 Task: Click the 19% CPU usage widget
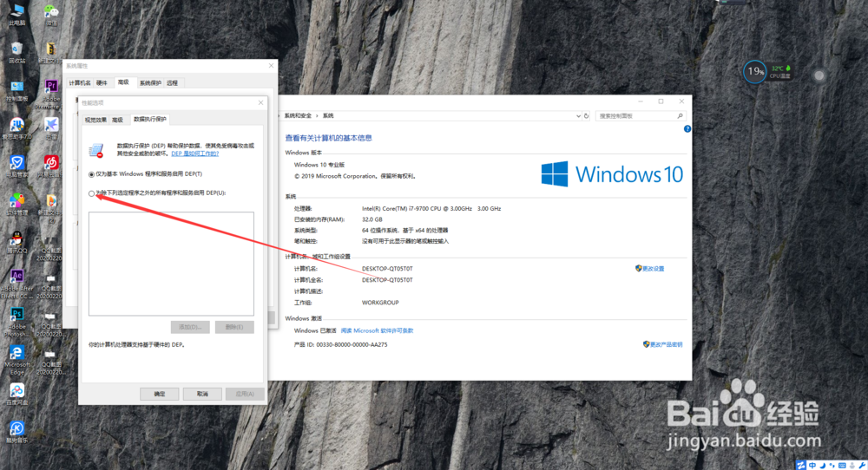pyautogui.click(x=754, y=71)
